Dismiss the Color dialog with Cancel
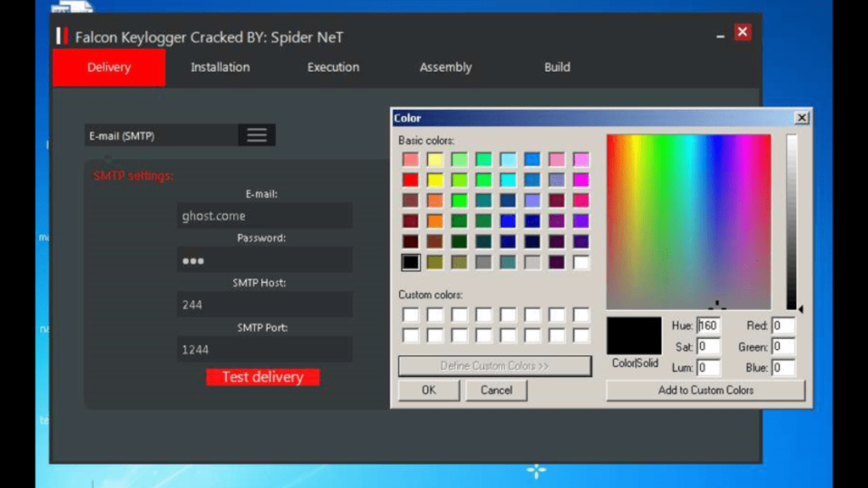The height and width of the screenshot is (488, 868). pos(497,390)
